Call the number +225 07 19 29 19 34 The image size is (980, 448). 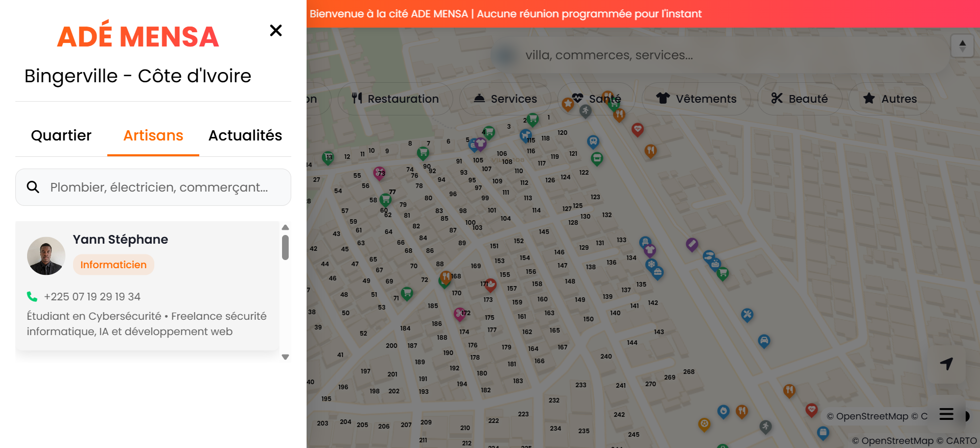point(92,297)
